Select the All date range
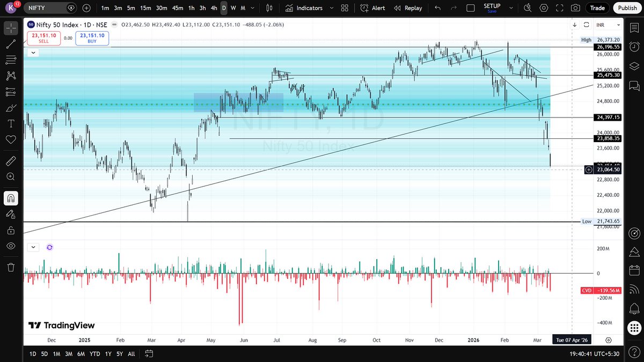644x362 pixels. (x=131, y=354)
